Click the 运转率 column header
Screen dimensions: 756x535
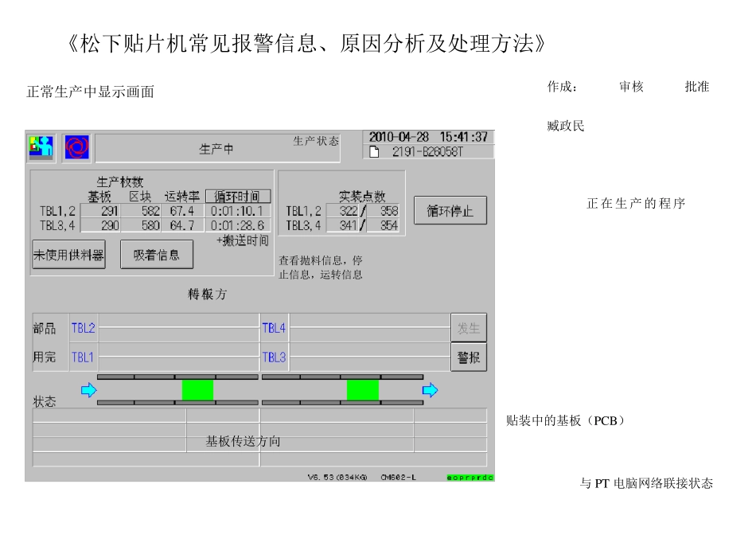click(182, 197)
